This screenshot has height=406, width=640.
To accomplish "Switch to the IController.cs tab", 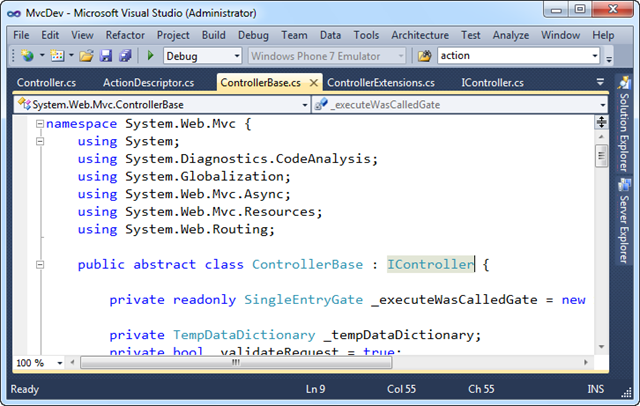I will pos(492,83).
